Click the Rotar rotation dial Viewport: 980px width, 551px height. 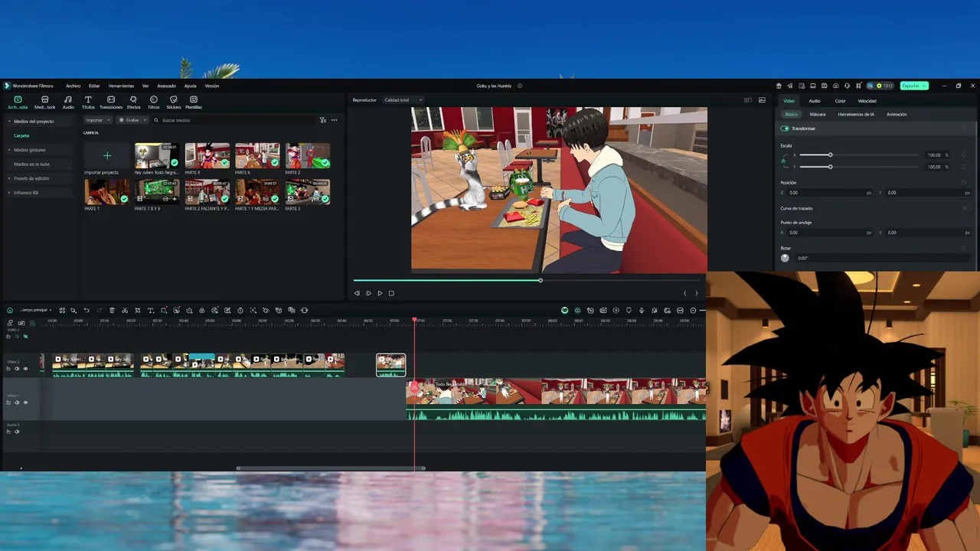785,258
